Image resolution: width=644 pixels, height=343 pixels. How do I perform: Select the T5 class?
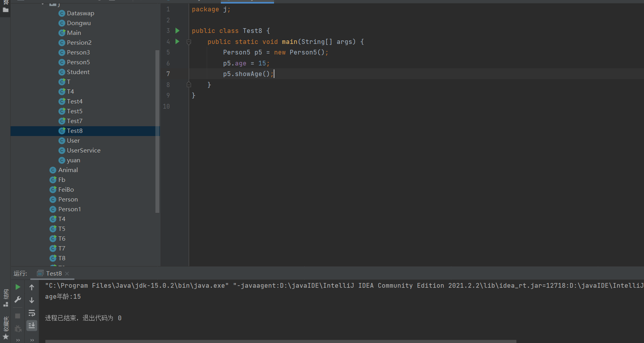click(x=62, y=229)
